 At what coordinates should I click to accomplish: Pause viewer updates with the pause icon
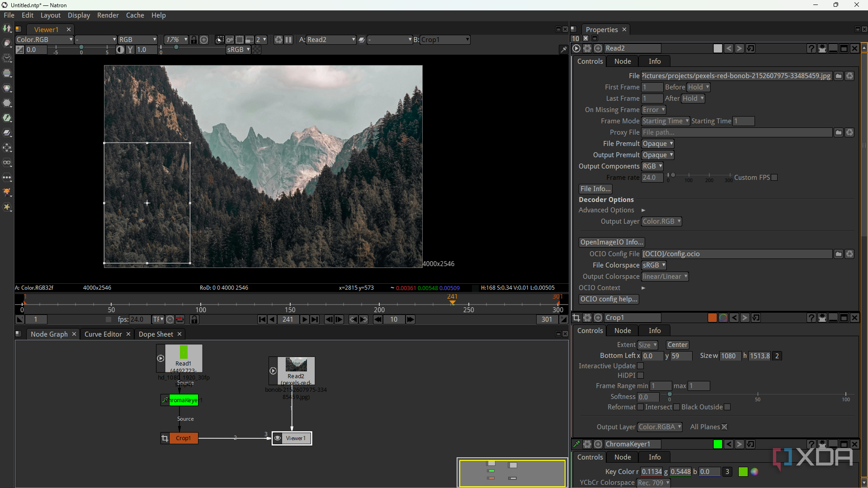[288, 40]
